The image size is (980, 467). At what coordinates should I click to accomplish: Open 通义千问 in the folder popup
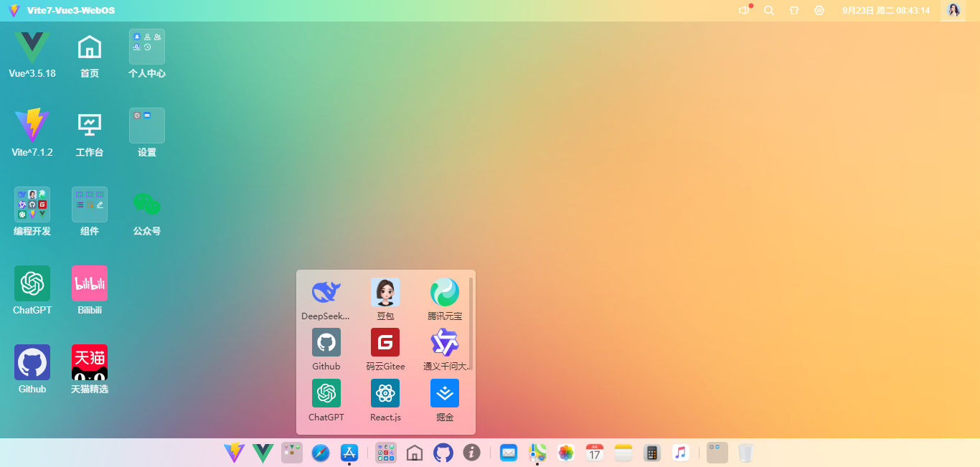pos(445,342)
